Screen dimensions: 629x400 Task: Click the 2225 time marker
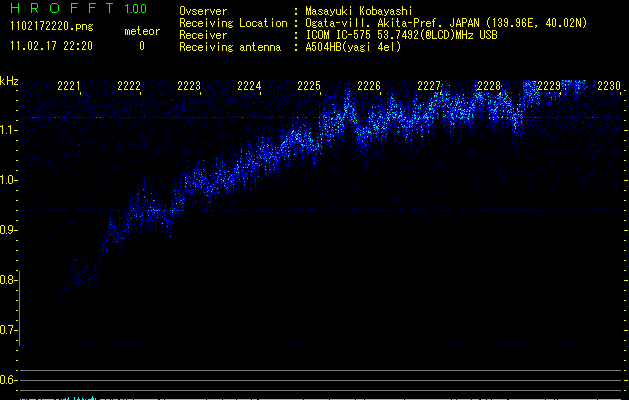(x=309, y=86)
